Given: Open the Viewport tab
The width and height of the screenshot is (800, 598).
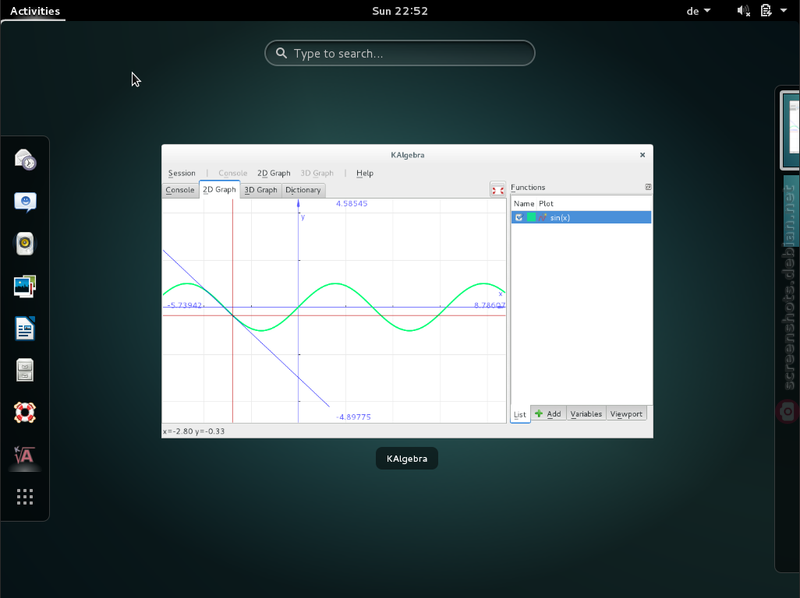Looking at the screenshot, I should [x=626, y=414].
